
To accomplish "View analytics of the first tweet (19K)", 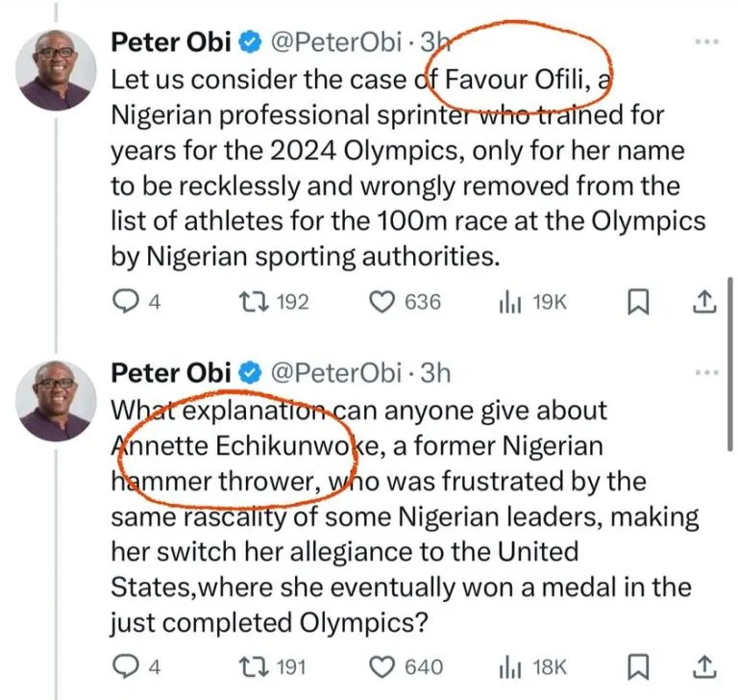I will click(x=509, y=302).
